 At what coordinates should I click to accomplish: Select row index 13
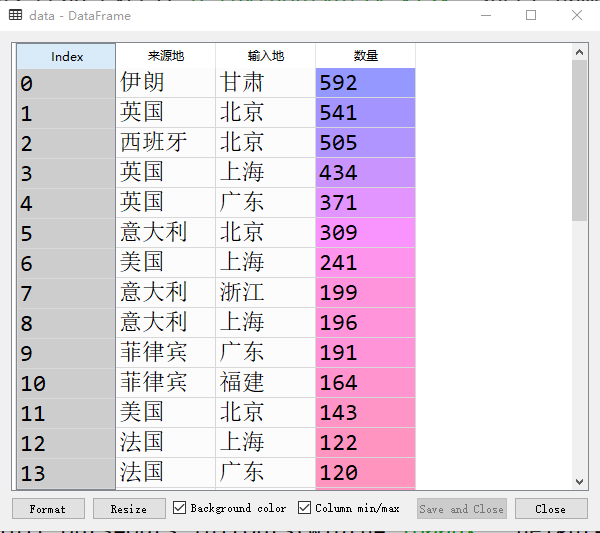coord(66,473)
